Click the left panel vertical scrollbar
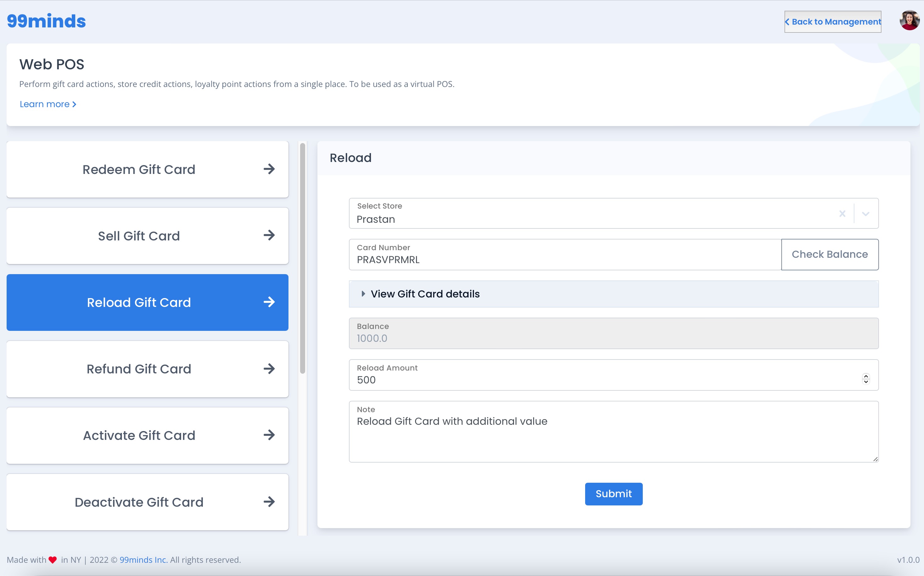The width and height of the screenshot is (924, 576). (x=303, y=259)
